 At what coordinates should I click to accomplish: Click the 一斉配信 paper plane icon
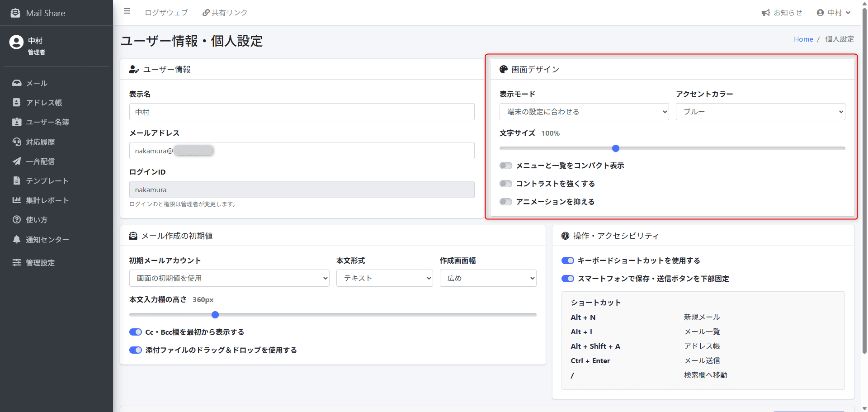[17, 161]
